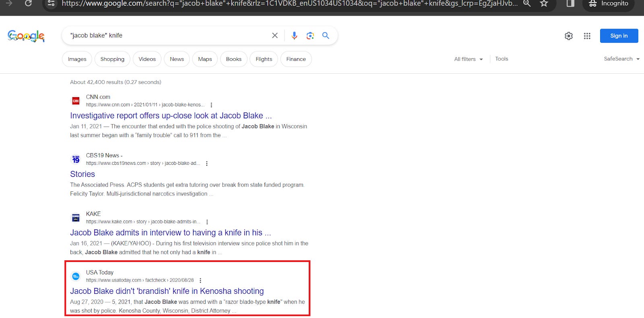Bookmark this page with the star icon
Screen dimensions: 644x318
[x=544, y=3]
